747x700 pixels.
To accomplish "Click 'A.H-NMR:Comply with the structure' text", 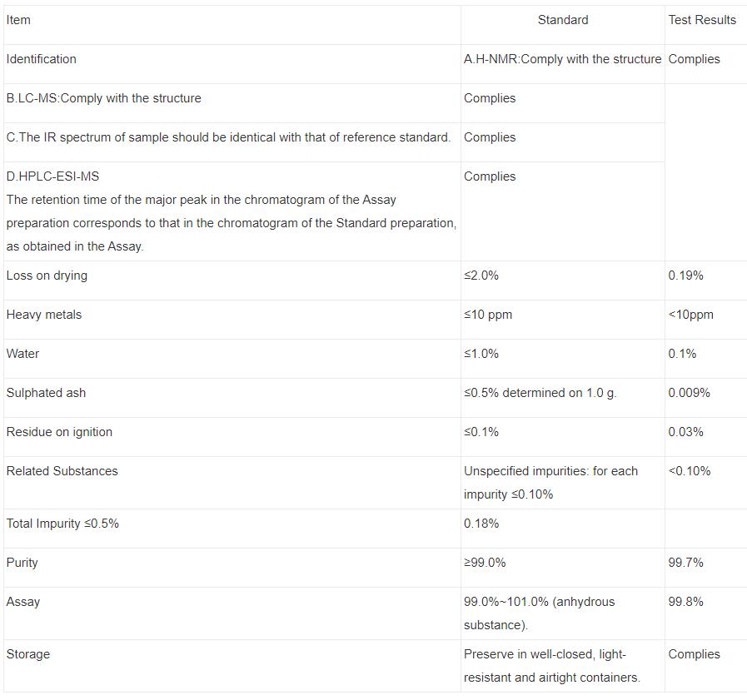I will click(562, 59).
